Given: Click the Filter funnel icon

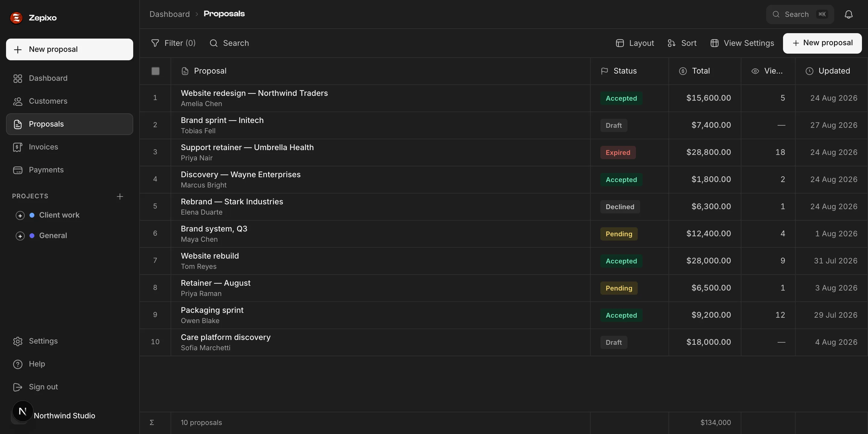Looking at the screenshot, I should coord(155,43).
